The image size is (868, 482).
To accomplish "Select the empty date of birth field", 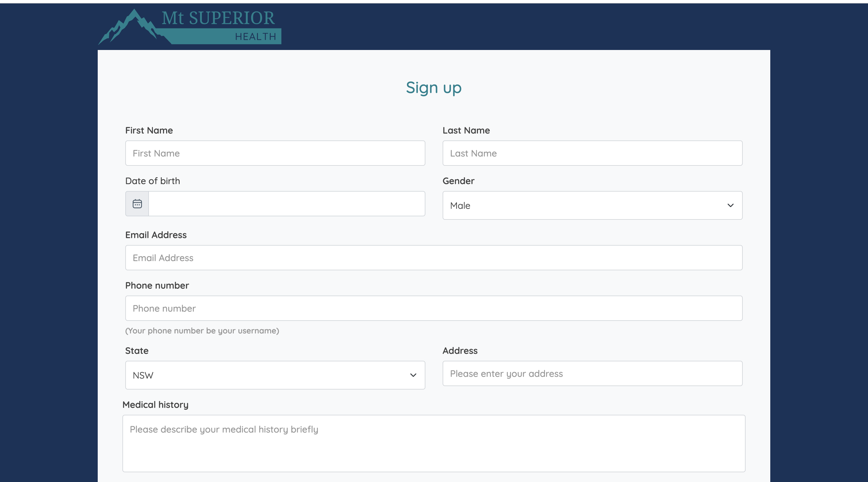I will [x=287, y=204].
